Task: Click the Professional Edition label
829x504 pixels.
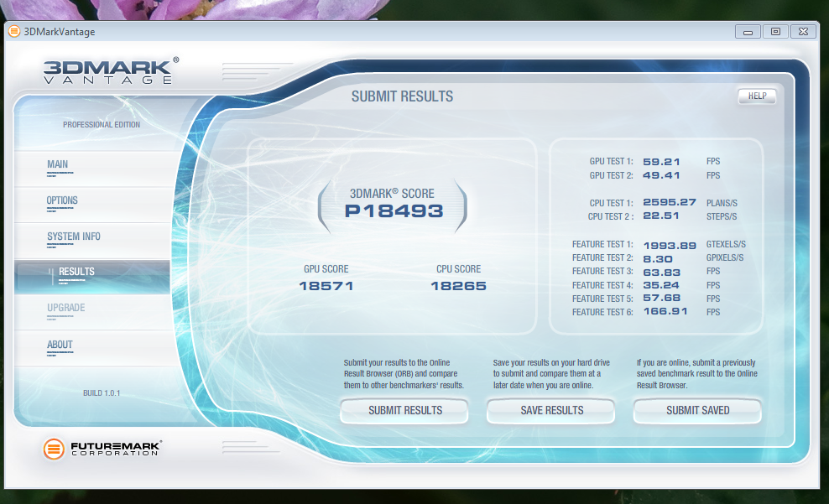Action: click(102, 125)
